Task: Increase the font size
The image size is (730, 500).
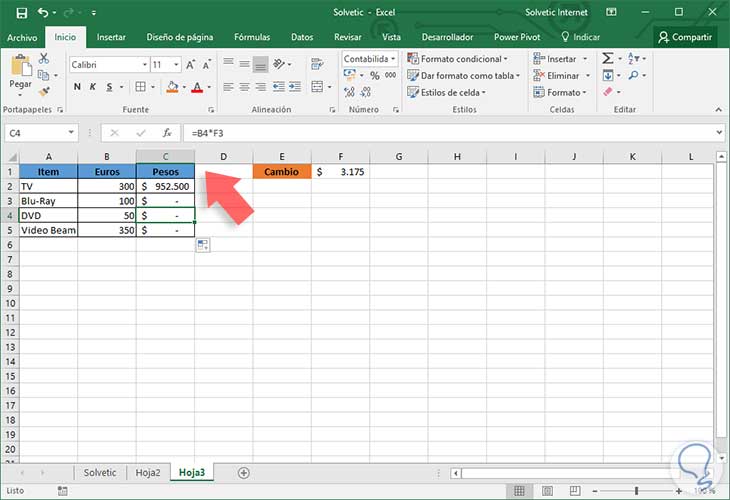Action: point(190,65)
